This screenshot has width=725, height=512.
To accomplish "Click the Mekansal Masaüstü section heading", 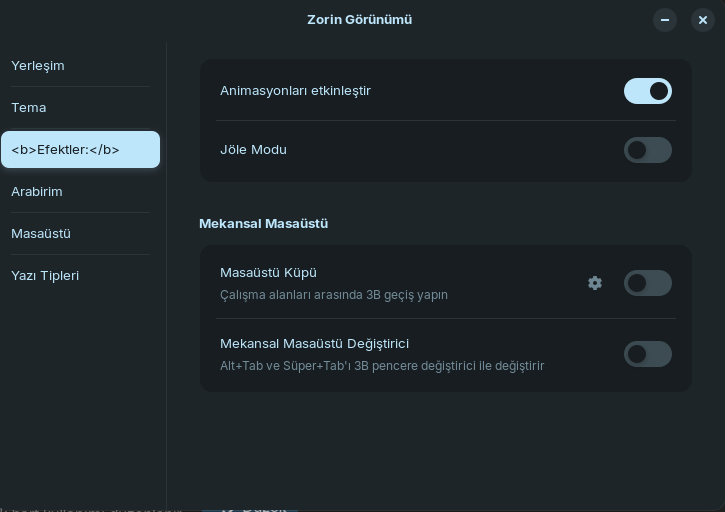I will tap(263, 224).
